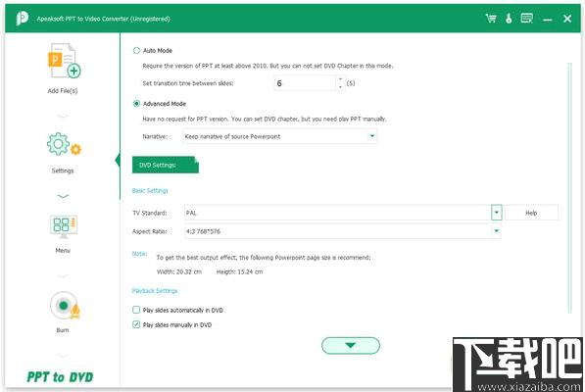The width and height of the screenshot is (585, 392).
Task: Click the register key icon
Action: point(509,19)
